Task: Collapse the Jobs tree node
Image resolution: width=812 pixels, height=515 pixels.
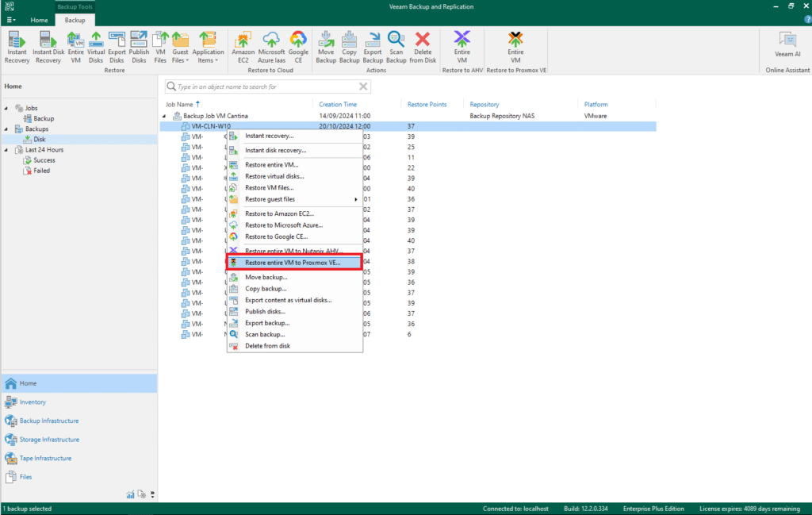Action: click(7, 108)
